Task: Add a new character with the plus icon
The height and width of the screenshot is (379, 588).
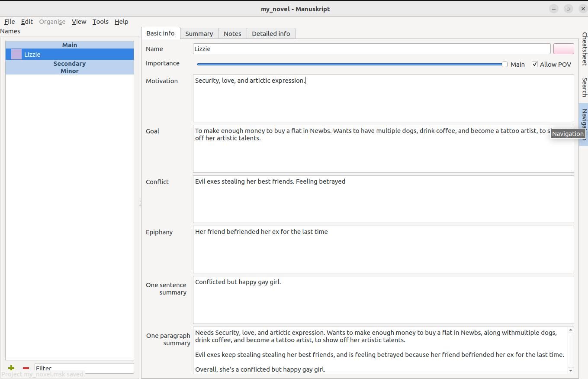Action: pos(11,368)
